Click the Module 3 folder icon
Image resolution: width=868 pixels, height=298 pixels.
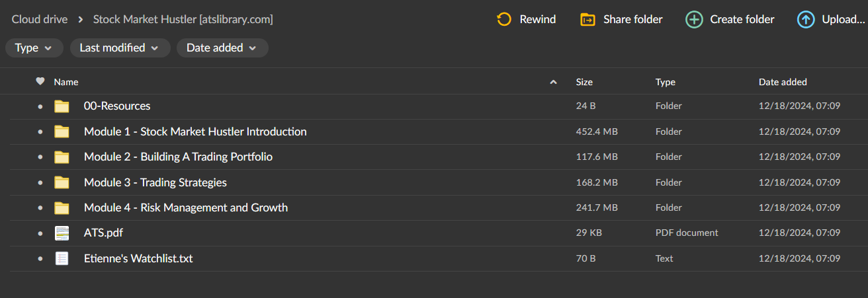coord(62,182)
